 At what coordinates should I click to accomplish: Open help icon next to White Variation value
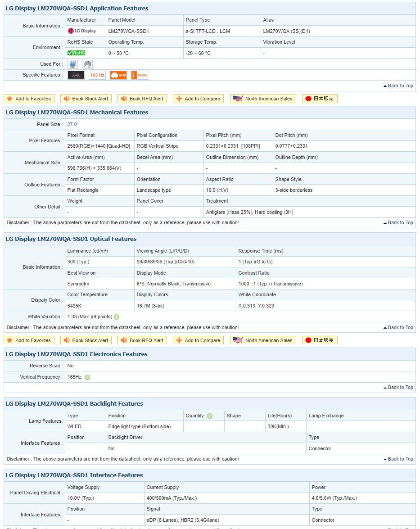pyautogui.click(x=117, y=317)
